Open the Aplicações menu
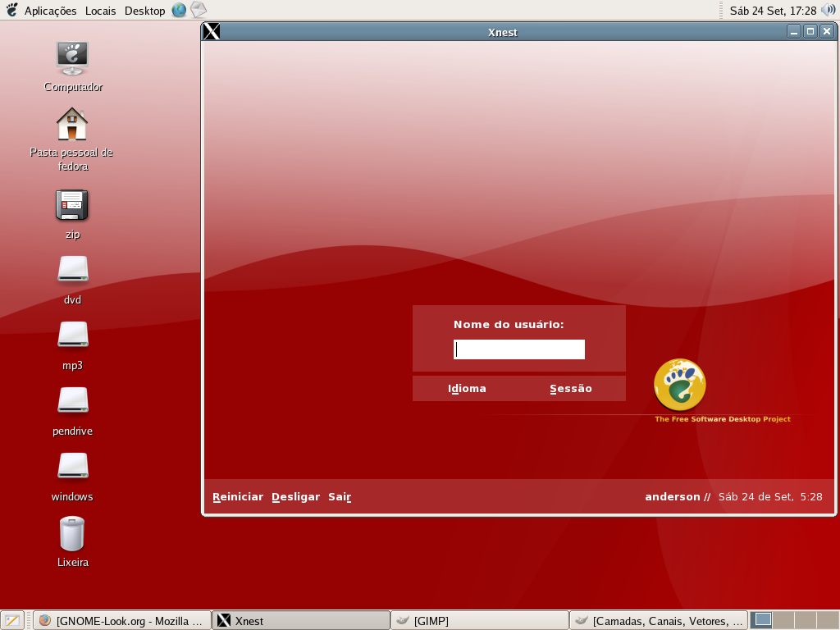 [50, 11]
